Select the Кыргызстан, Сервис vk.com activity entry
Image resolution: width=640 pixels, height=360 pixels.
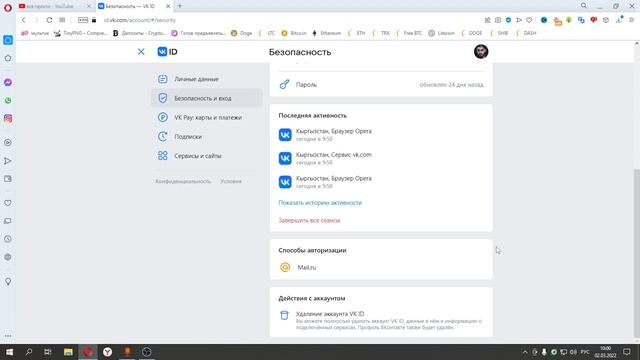pos(381,158)
